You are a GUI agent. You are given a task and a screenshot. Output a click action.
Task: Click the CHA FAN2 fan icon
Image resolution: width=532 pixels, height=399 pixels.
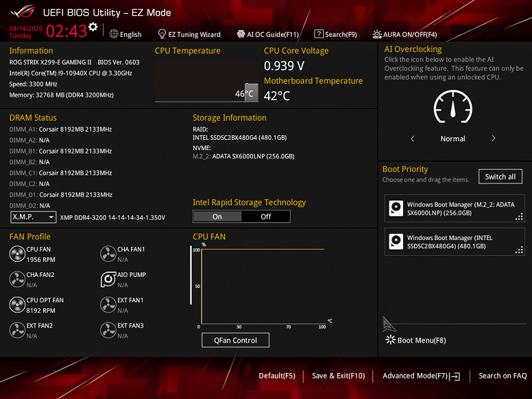[x=17, y=279]
